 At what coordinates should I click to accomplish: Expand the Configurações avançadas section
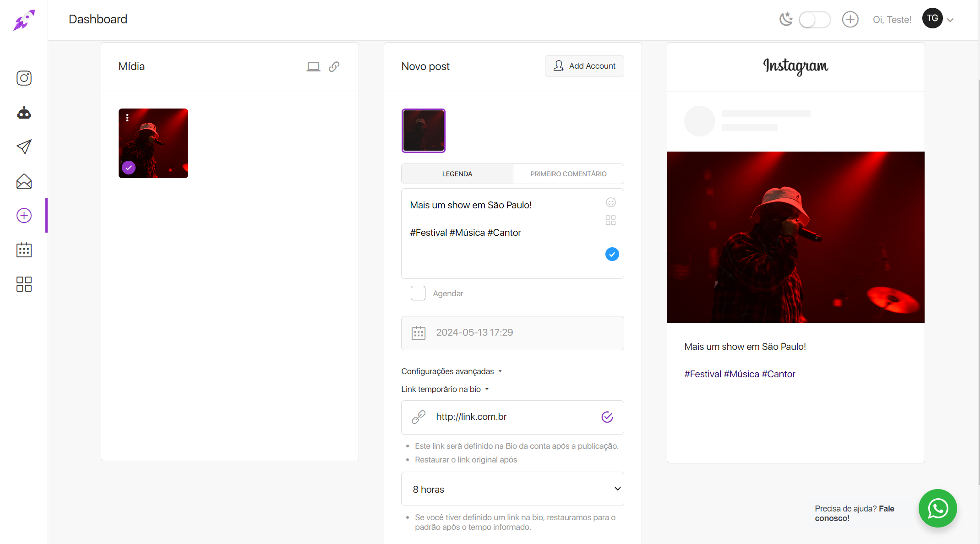(x=450, y=370)
